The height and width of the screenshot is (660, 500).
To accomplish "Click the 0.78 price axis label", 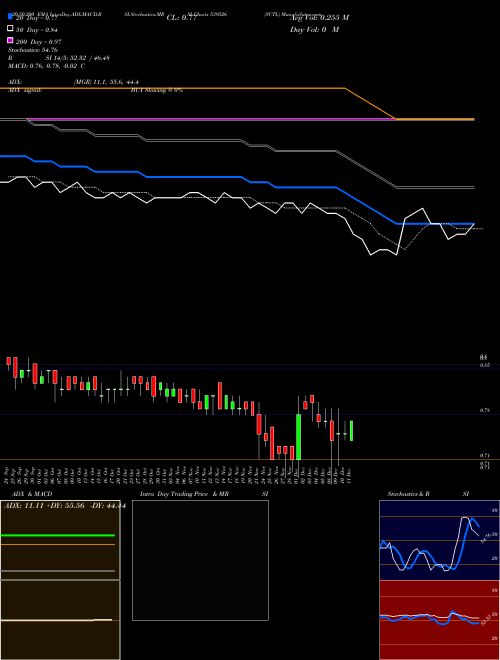I will (484, 410).
